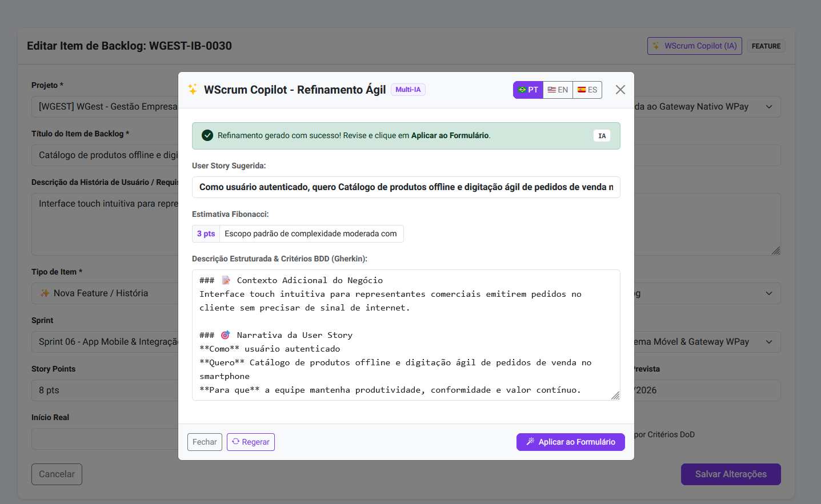
Task: Click Aplicar ao Formulário
Action: [570, 442]
